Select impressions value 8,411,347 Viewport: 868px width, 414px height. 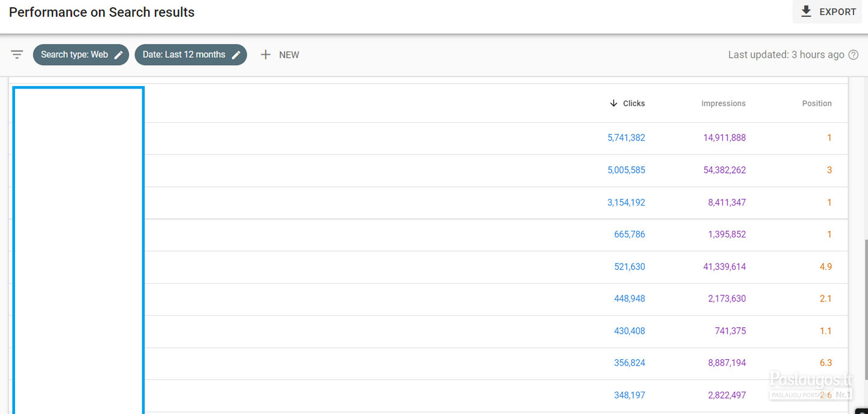(x=727, y=202)
